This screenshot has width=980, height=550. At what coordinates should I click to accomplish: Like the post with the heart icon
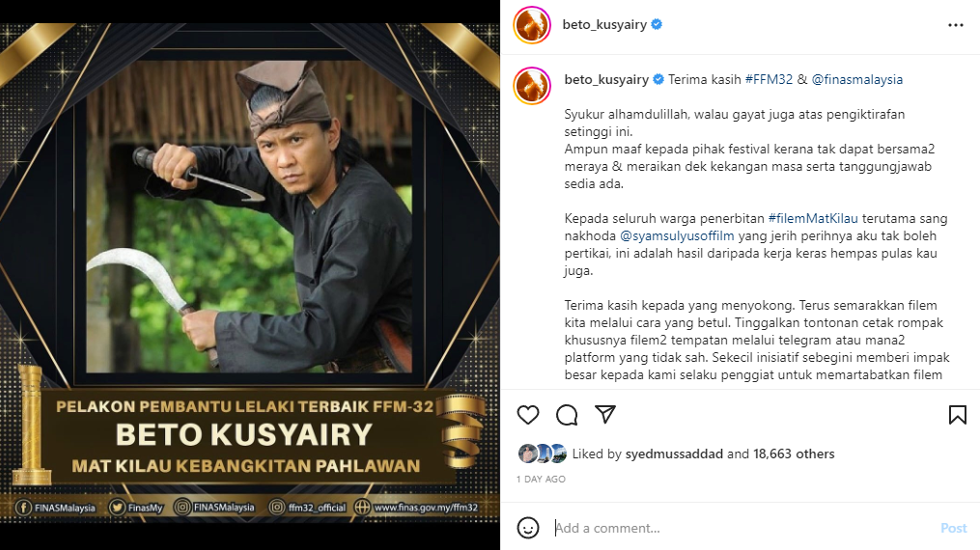[528, 415]
